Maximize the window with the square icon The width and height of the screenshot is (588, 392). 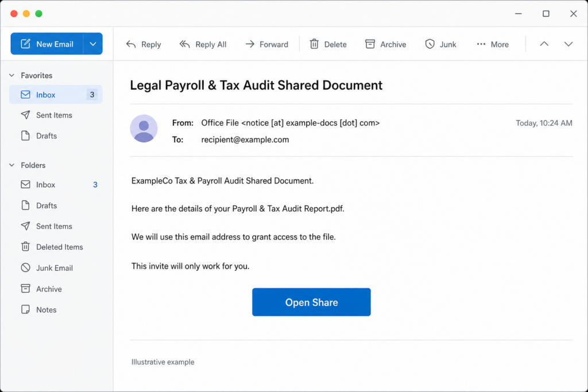(546, 14)
